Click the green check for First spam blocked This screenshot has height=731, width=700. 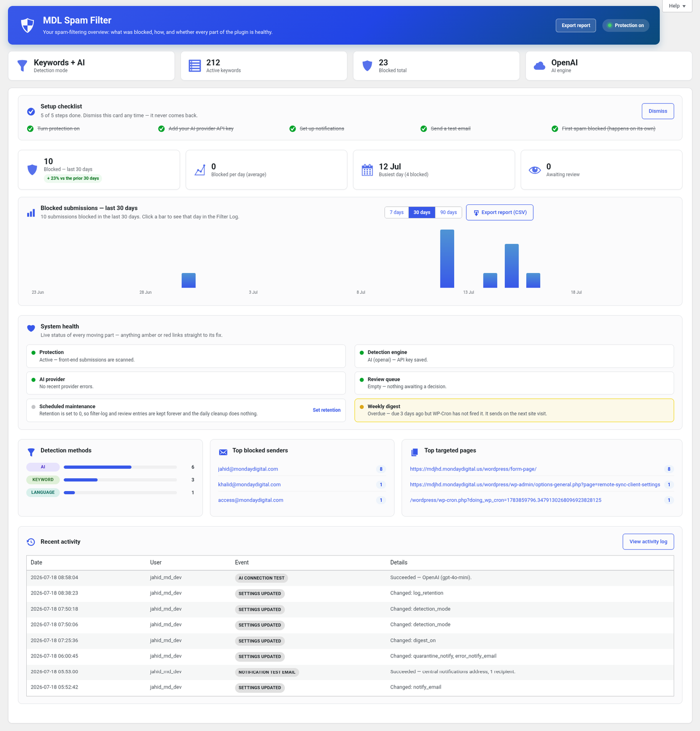(555, 129)
